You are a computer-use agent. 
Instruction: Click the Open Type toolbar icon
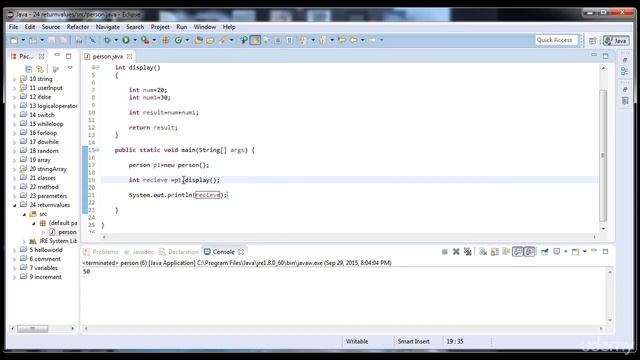199,40
